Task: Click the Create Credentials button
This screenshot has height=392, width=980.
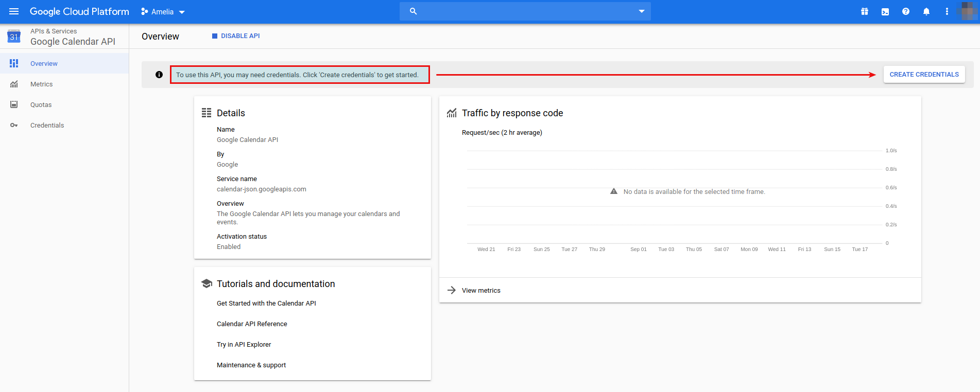Action: (924, 75)
